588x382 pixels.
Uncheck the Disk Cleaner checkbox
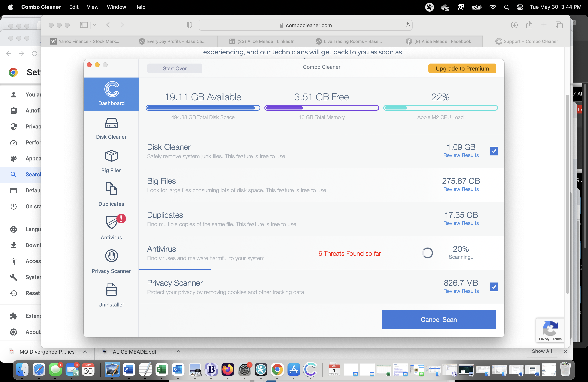click(x=494, y=151)
